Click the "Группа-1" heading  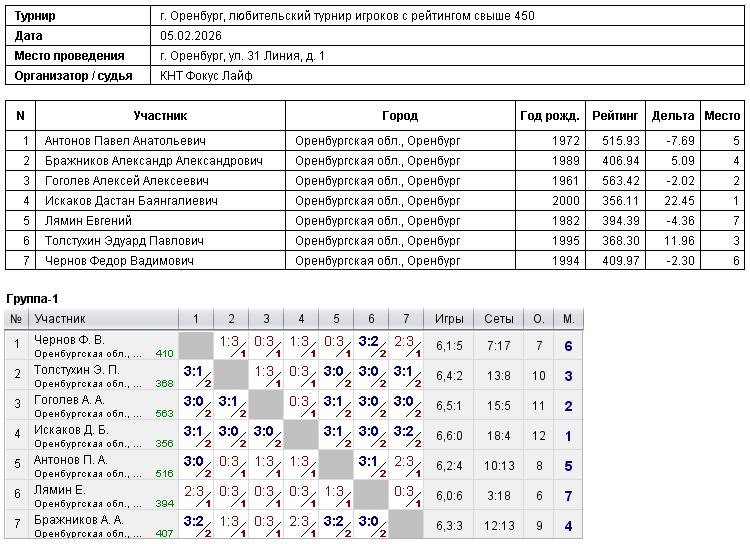pos(33,300)
